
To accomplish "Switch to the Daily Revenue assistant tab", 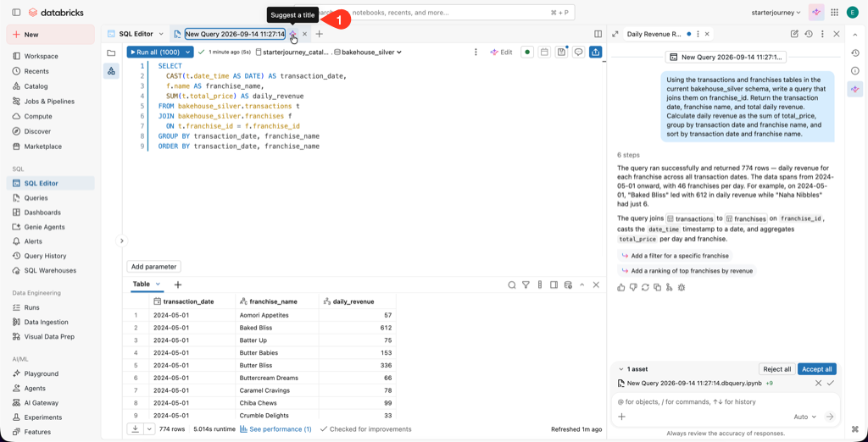I will 655,34.
